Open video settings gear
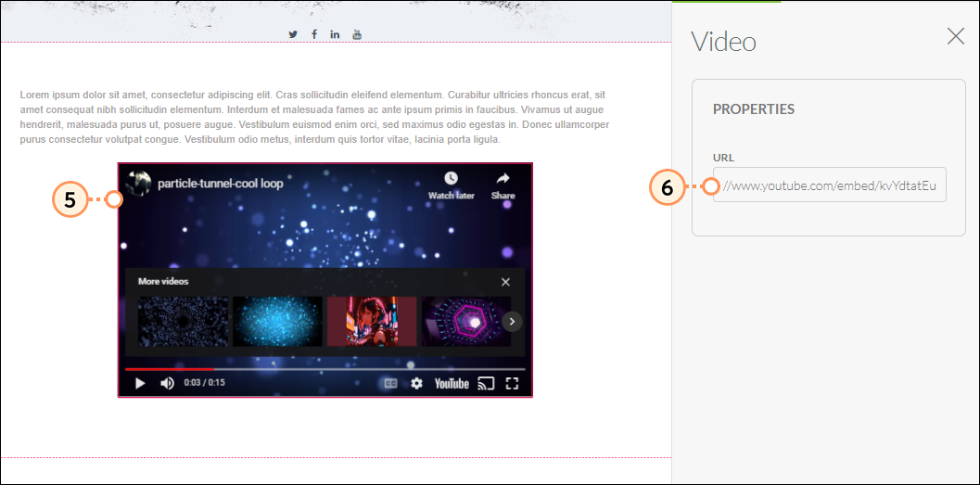The width and height of the screenshot is (980, 485). click(x=417, y=383)
